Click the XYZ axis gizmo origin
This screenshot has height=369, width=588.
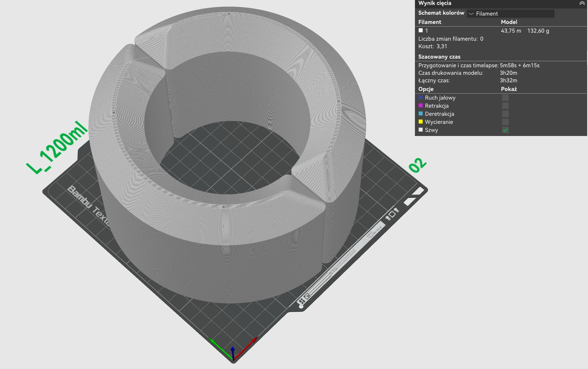[x=233, y=359]
